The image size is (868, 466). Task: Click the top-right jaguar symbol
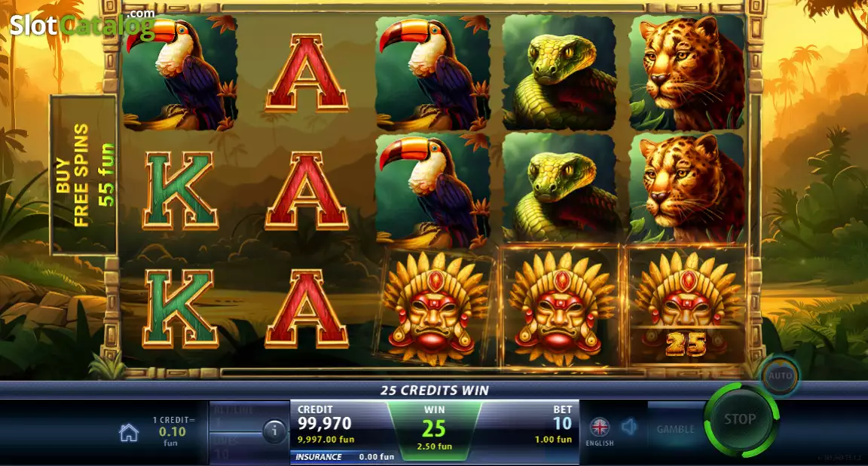[x=686, y=72]
